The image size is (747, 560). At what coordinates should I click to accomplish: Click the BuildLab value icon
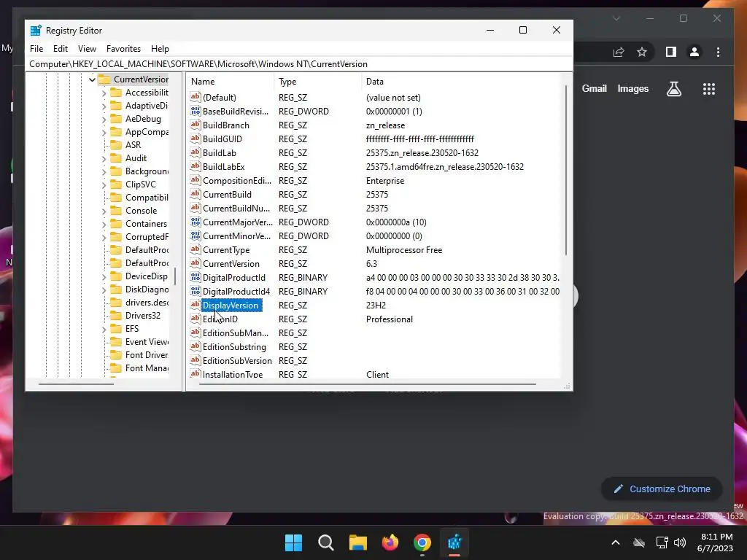[x=196, y=152]
